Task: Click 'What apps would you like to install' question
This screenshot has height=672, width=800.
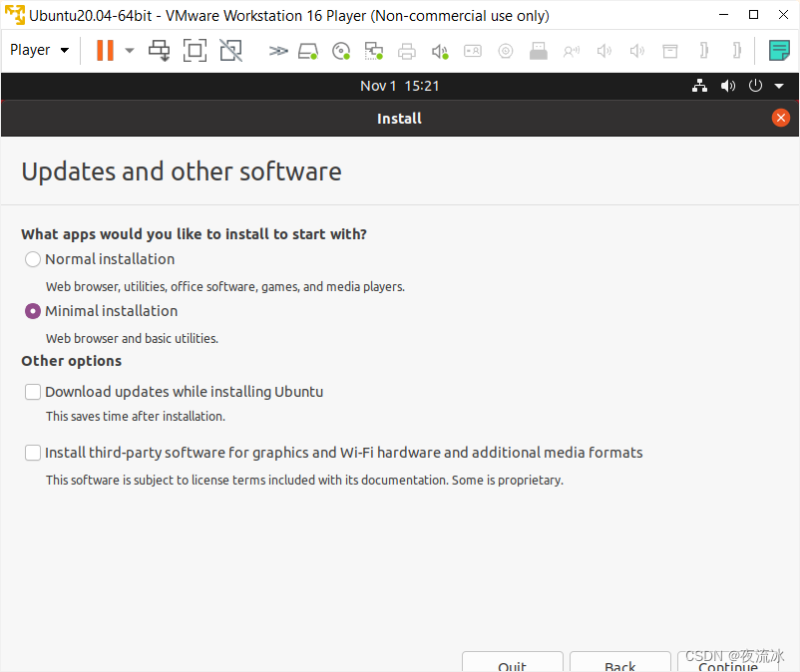Action: [194, 234]
